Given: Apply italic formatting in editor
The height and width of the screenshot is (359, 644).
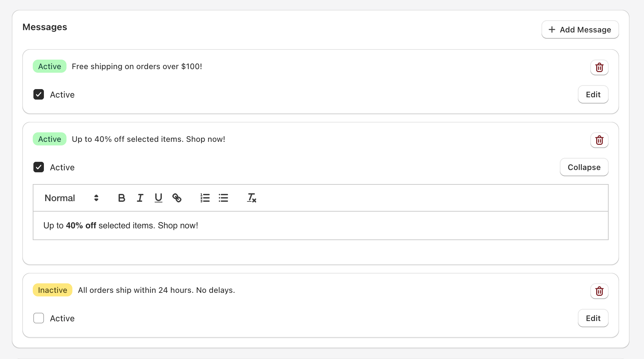Looking at the screenshot, I should (x=140, y=198).
